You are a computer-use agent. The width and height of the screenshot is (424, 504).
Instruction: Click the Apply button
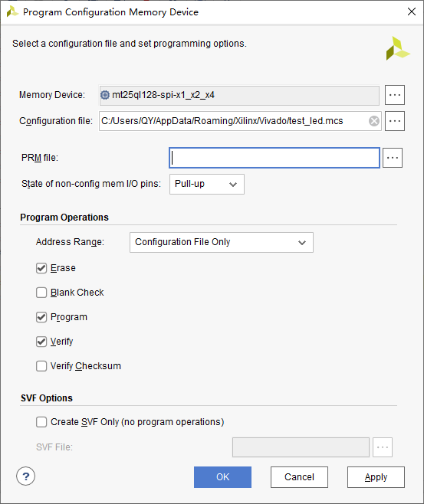(376, 477)
